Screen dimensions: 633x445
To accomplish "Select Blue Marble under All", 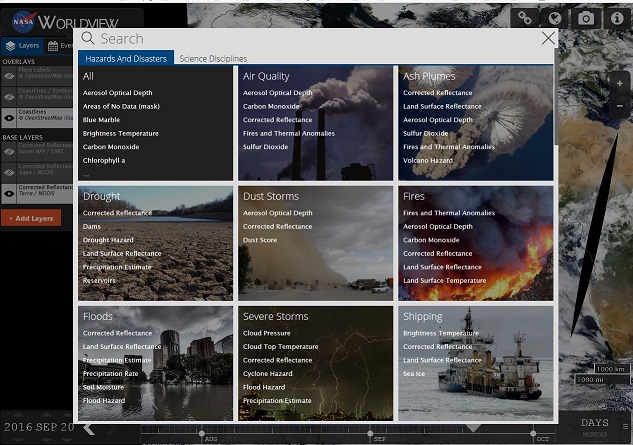I will tap(101, 120).
